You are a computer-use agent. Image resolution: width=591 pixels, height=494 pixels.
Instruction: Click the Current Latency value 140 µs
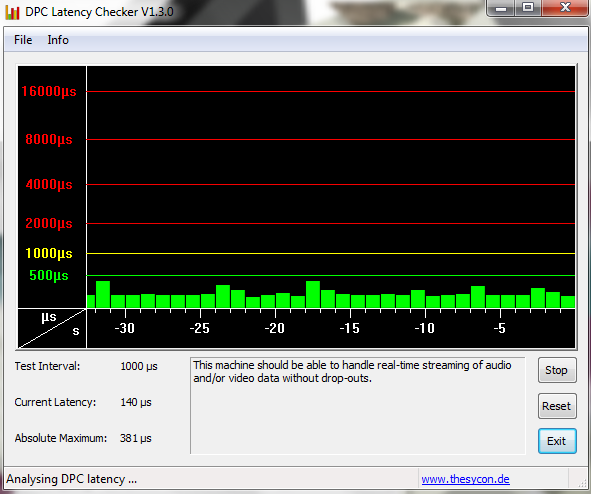(x=136, y=402)
